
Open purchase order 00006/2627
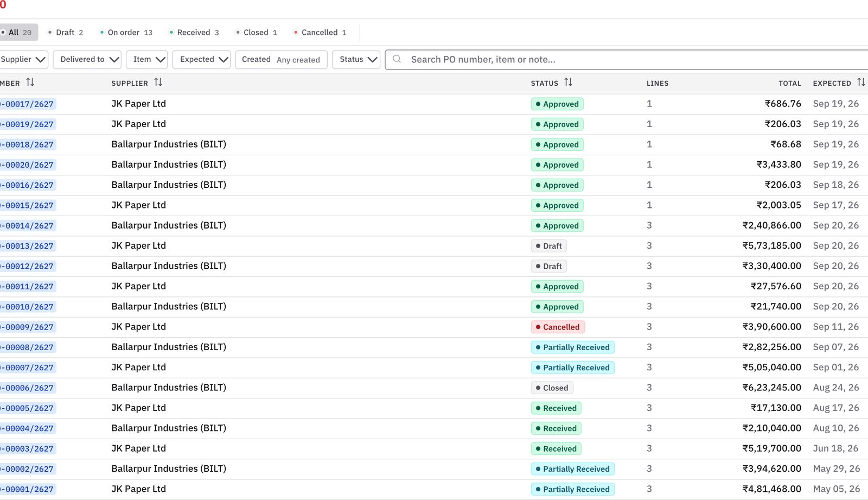coord(28,388)
